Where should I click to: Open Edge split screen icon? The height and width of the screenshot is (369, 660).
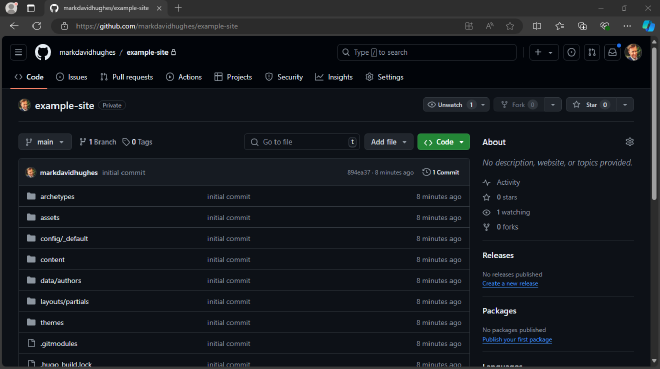537,26
